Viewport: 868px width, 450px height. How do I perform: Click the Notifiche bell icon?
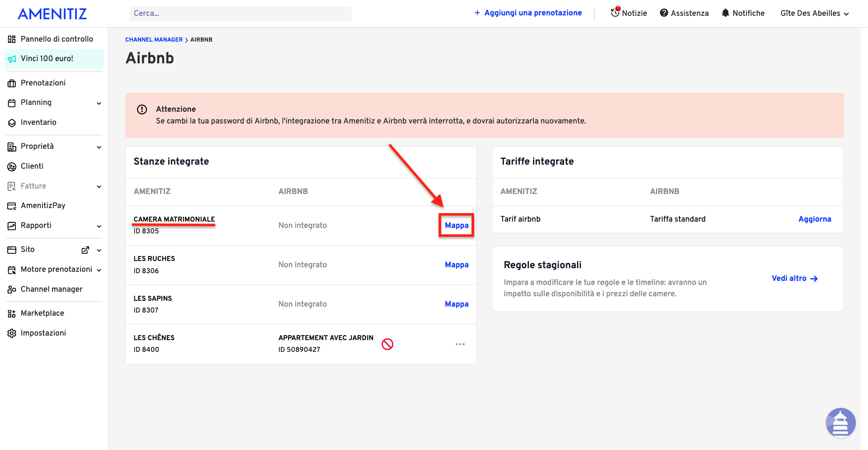tap(726, 13)
